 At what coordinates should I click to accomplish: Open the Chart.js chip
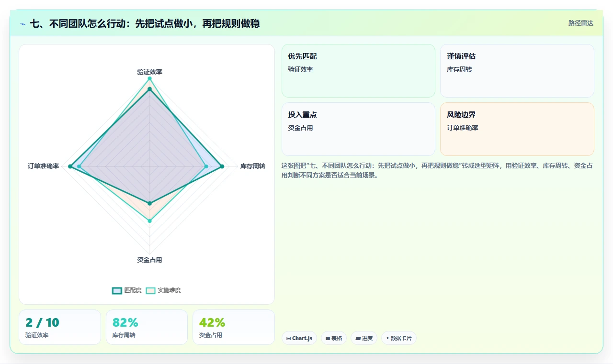[x=299, y=338]
